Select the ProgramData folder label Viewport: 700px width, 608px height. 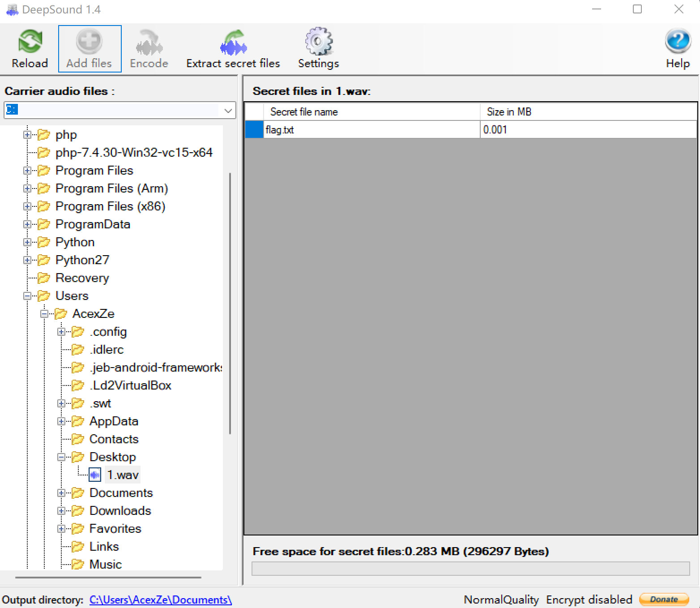pyautogui.click(x=93, y=224)
